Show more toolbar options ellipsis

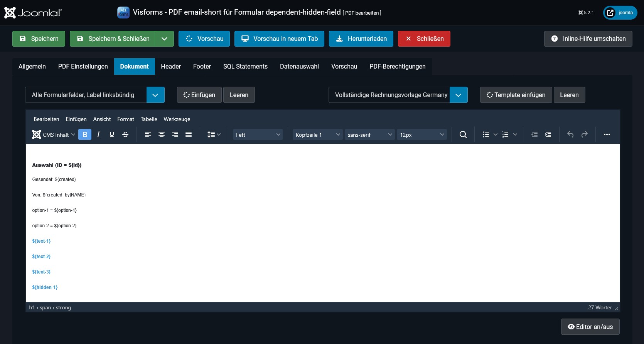[607, 134]
